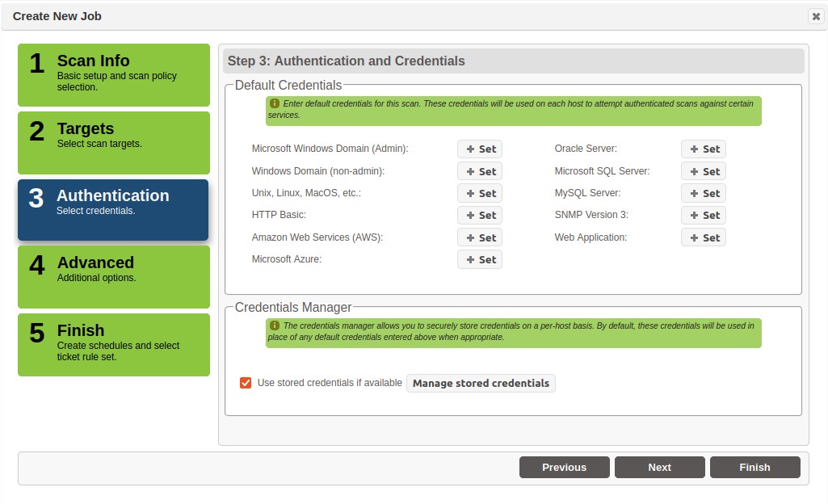Set Oracle Server credentials

703,149
